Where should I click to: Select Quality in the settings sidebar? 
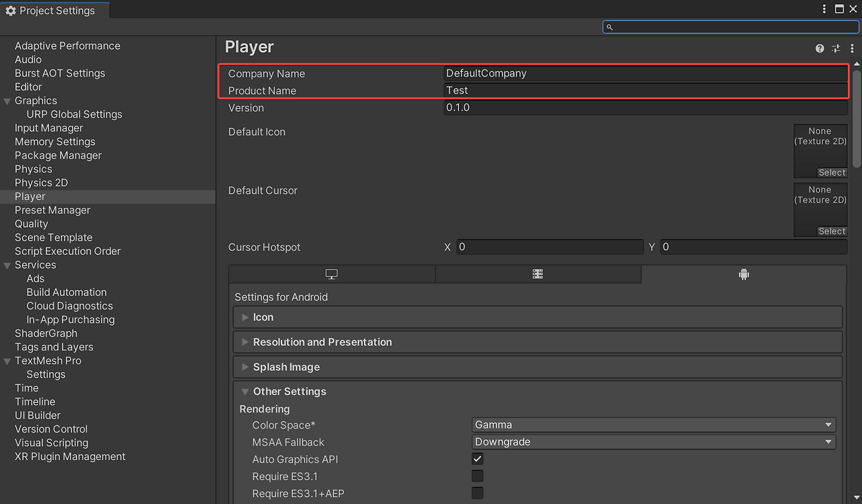pos(32,223)
